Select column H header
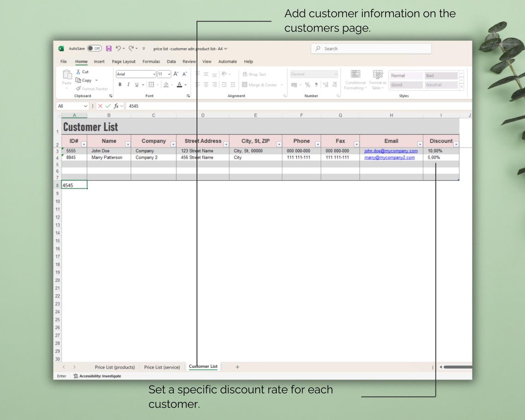This screenshot has width=525, height=420. click(391, 115)
